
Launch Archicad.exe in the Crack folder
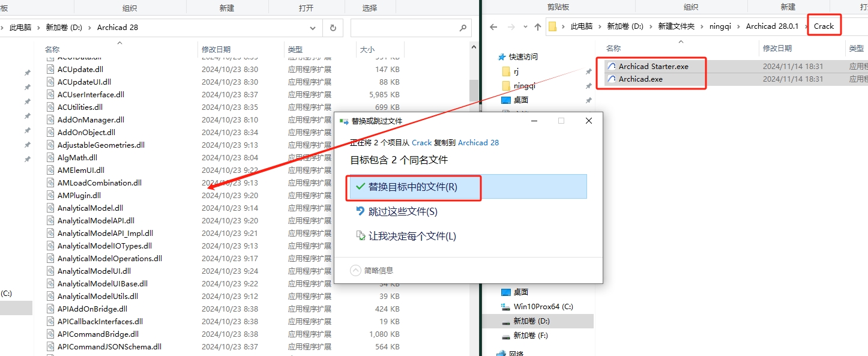[x=638, y=79]
